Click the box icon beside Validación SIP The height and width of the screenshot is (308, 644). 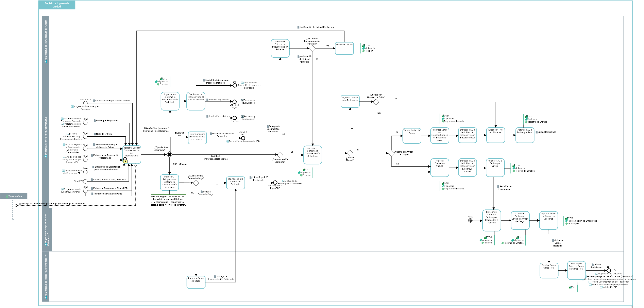601,287
